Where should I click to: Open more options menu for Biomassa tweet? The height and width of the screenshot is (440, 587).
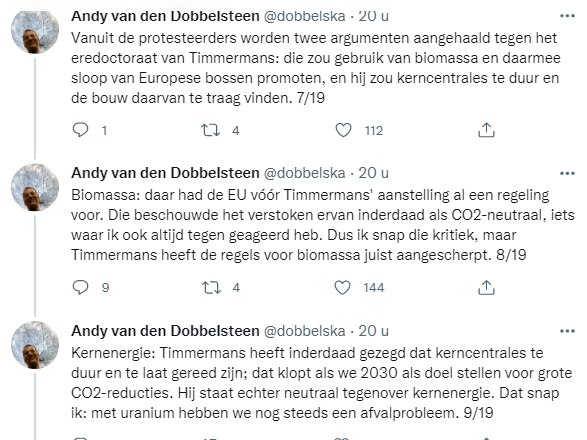click(567, 173)
